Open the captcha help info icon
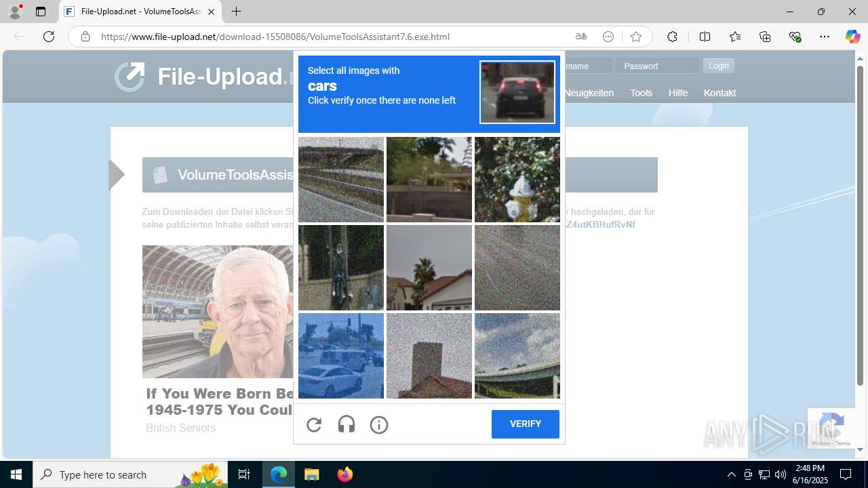Screen dimensions: 868x488 coord(379,425)
